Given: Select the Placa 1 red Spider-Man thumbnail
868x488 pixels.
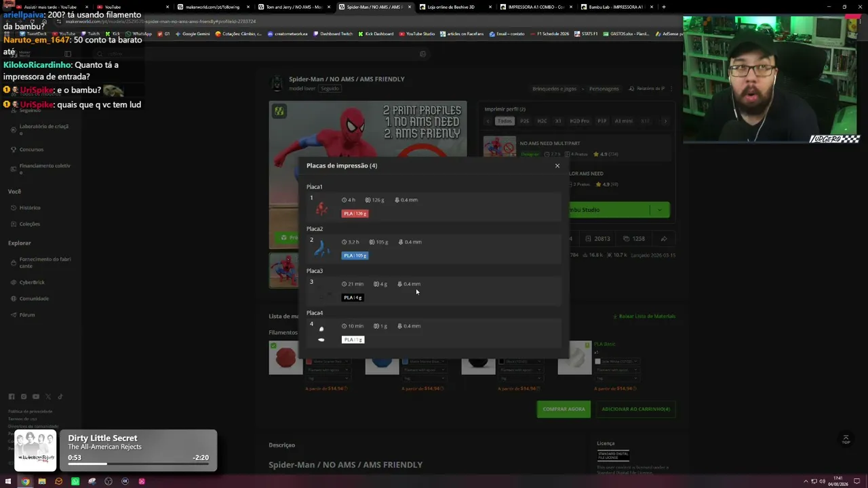Looking at the screenshot, I should click(321, 209).
